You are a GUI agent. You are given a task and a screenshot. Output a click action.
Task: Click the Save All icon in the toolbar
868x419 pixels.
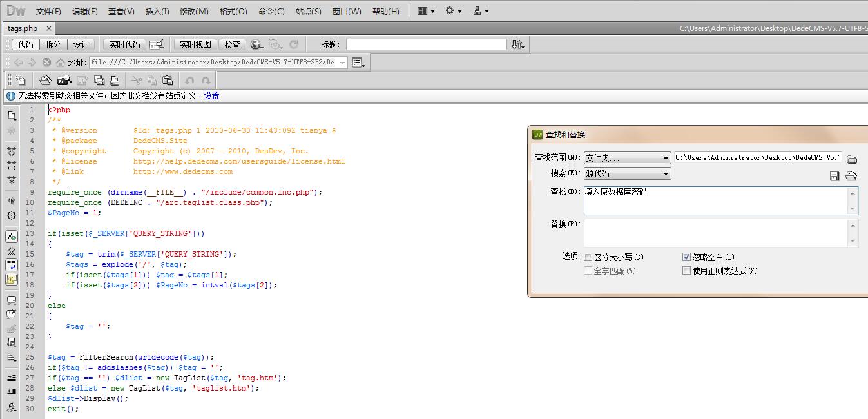(99, 81)
